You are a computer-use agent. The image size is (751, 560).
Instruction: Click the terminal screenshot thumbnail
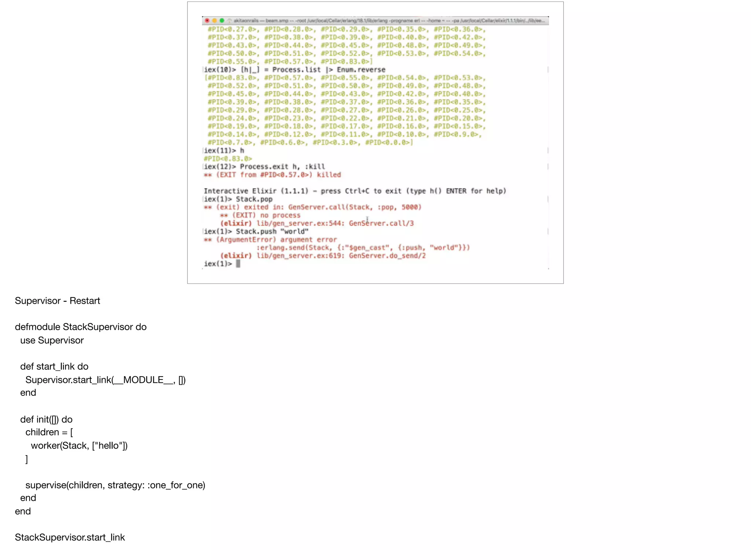pos(375,143)
